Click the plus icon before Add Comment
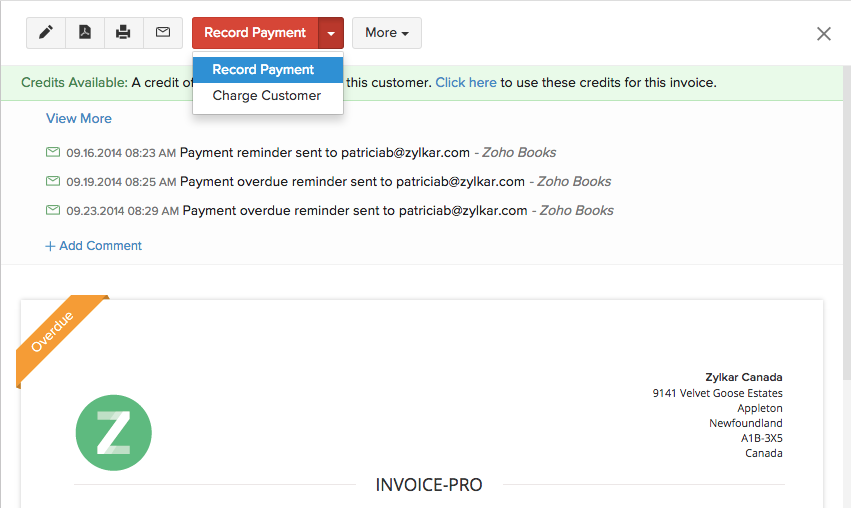 50,246
